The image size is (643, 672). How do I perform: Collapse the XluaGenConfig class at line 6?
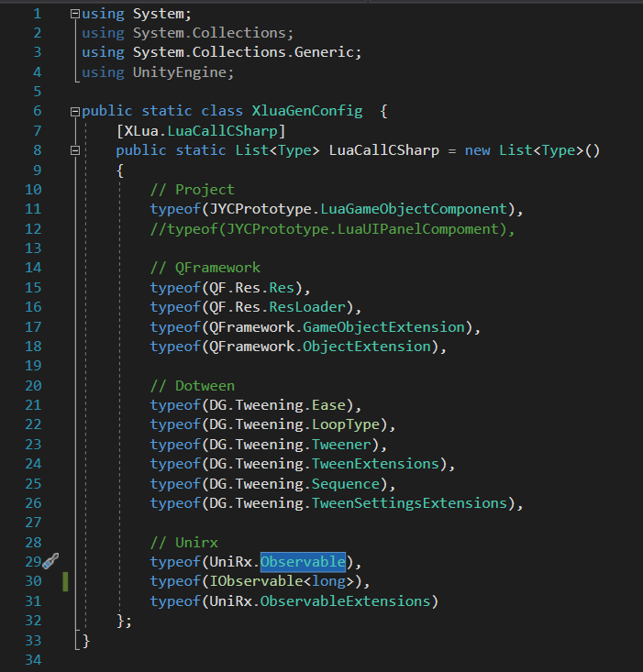(75, 112)
